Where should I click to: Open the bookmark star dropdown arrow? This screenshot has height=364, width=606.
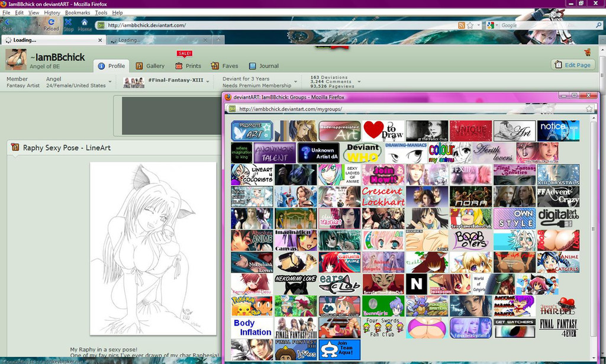[x=478, y=25]
